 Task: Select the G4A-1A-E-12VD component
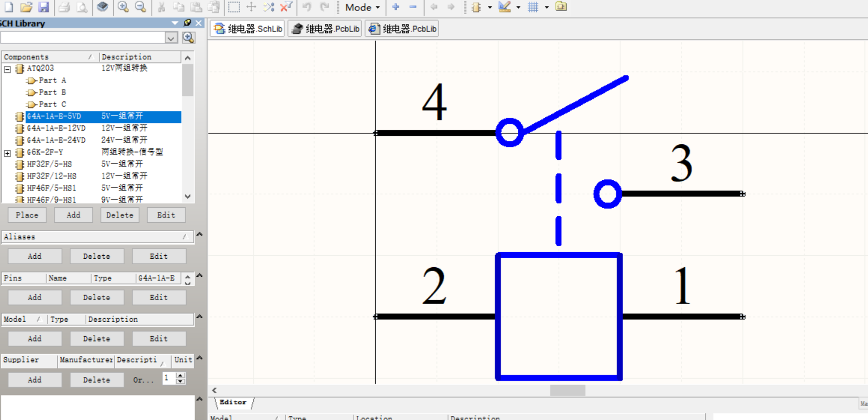tap(56, 128)
